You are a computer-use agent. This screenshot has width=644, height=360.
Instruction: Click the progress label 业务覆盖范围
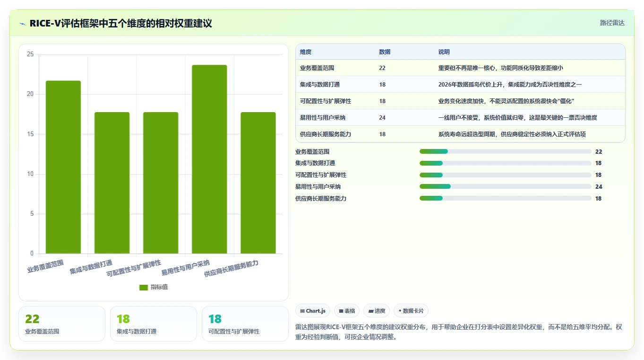pyautogui.click(x=312, y=152)
